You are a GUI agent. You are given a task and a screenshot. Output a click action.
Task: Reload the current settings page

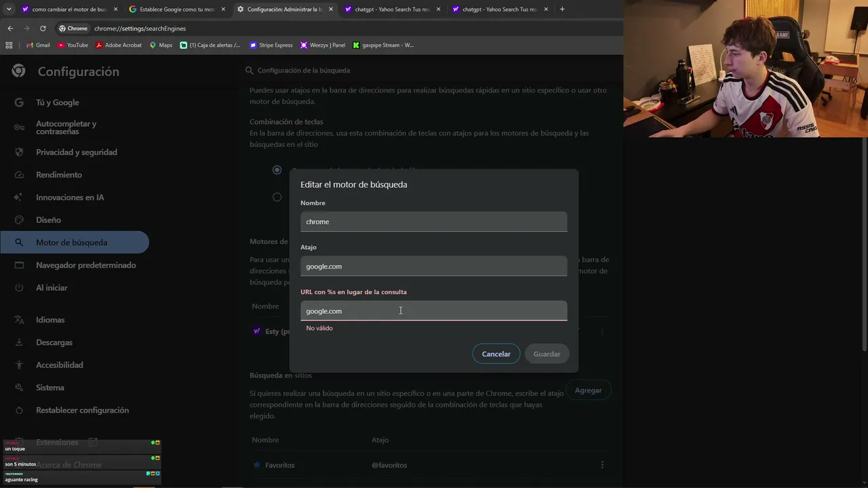tap(43, 28)
